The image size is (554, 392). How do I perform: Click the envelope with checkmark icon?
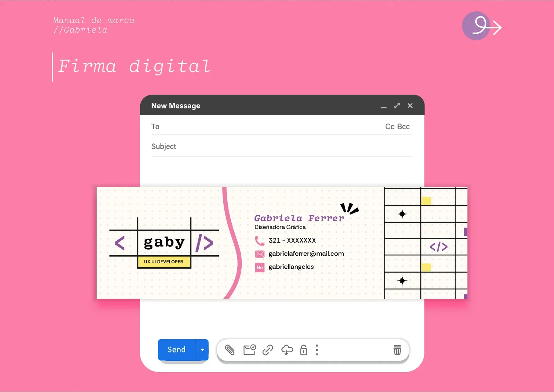(x=249, y=350)
